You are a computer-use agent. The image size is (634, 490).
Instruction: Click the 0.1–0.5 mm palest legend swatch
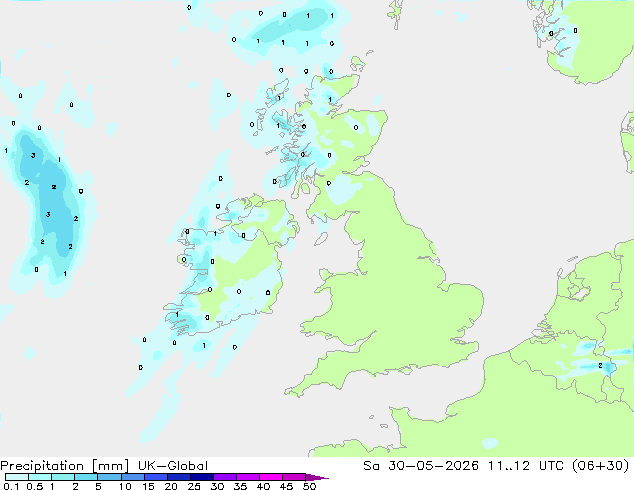pyautogui.click(x=17, y=477)
